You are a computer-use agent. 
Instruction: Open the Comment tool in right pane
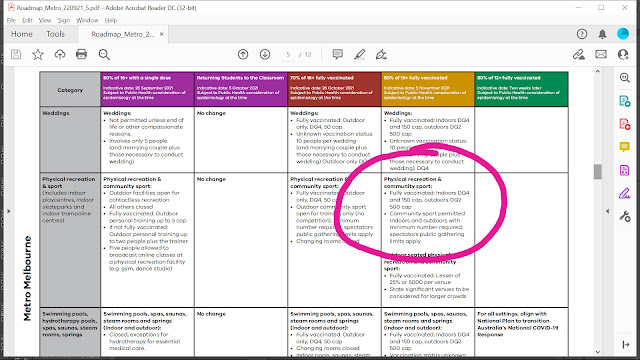(x=624, y=147)
